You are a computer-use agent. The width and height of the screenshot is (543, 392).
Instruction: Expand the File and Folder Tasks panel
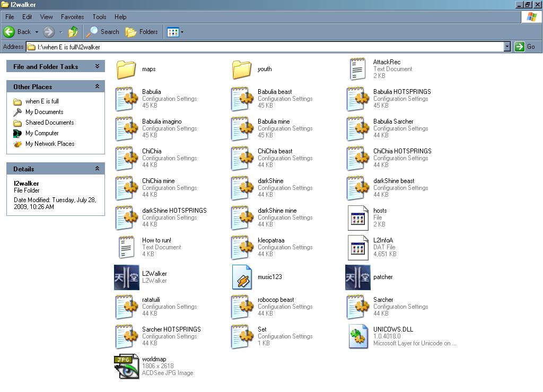97,66
